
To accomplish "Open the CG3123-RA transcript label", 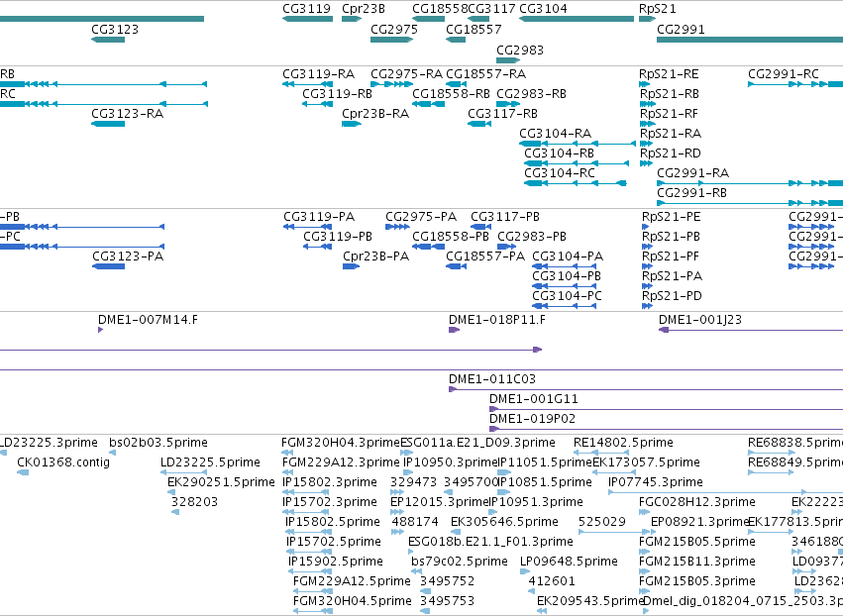I will [128, 114].
